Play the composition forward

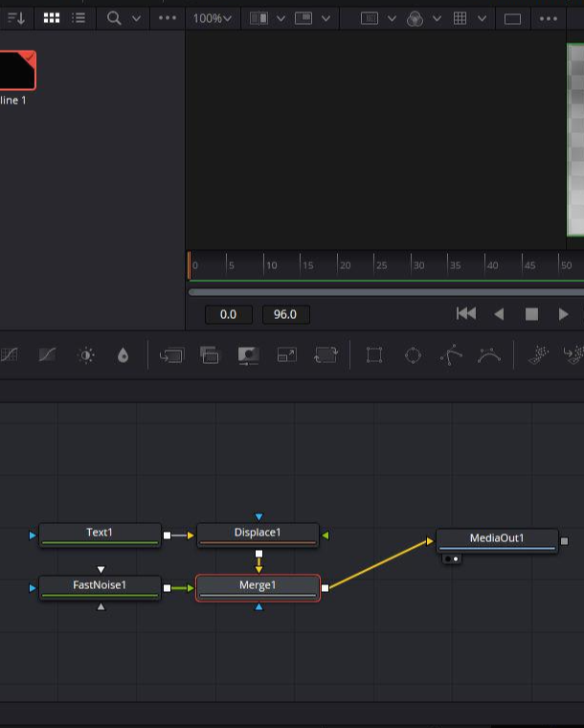[564, 314]
